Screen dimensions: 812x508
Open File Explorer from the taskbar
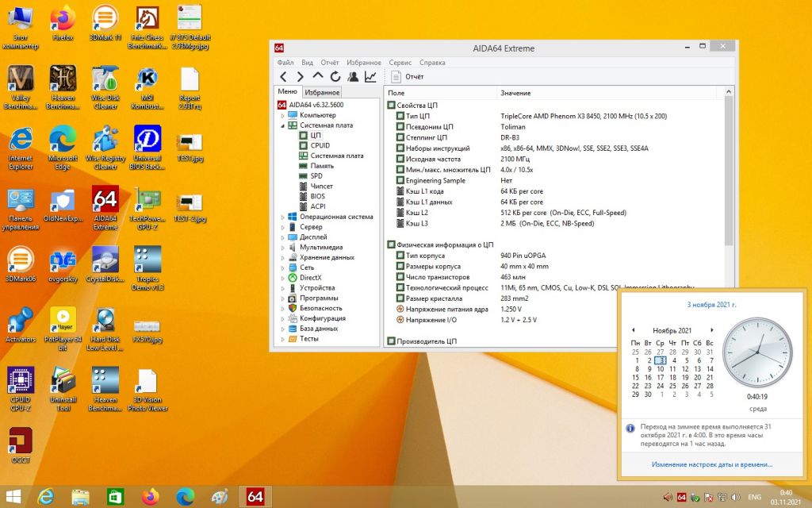[x=80, y=497]
